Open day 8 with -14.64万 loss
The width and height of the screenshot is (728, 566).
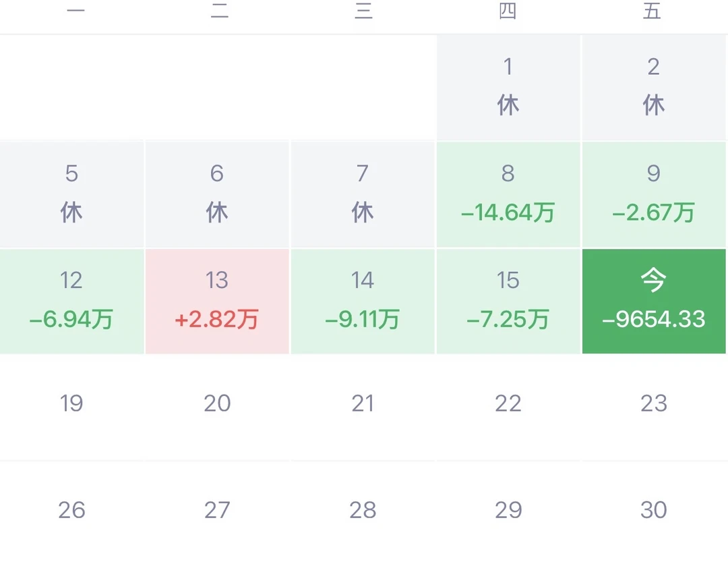(x=508, y=194)
